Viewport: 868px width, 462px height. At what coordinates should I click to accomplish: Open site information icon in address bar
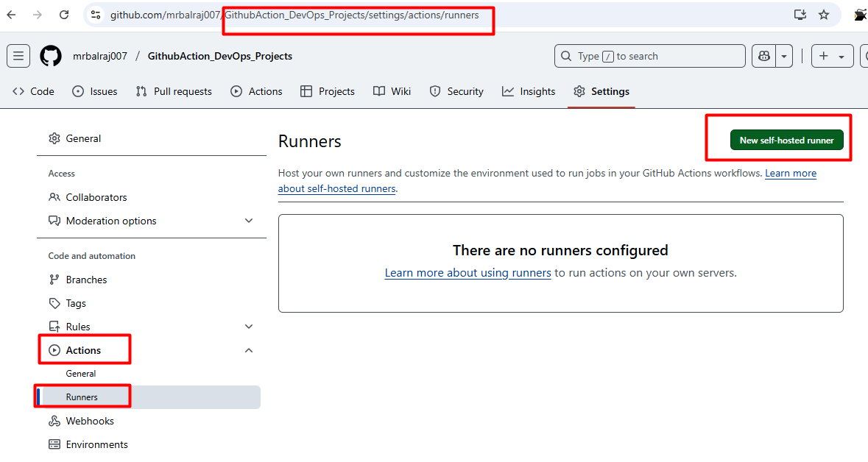pyautogui.click(x=96, y=15)
